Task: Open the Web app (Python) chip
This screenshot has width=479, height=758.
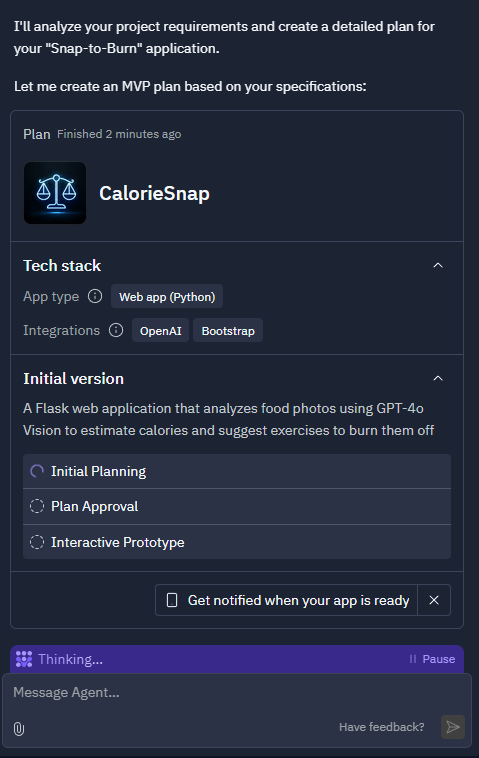Action: click(167, 296)
